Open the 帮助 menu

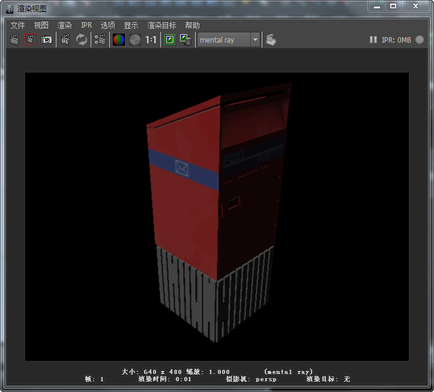(x=192, y=25)
